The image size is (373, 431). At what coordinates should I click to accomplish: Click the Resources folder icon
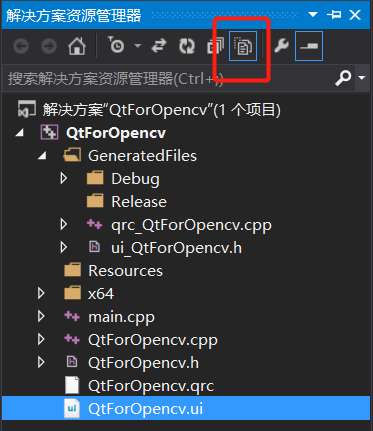tap(72, 270)
